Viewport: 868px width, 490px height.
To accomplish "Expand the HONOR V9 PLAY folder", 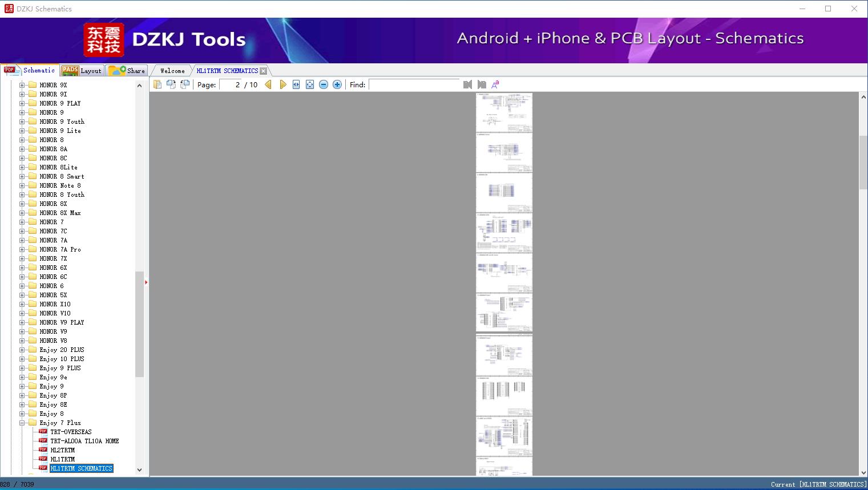I will coord(22,322).
